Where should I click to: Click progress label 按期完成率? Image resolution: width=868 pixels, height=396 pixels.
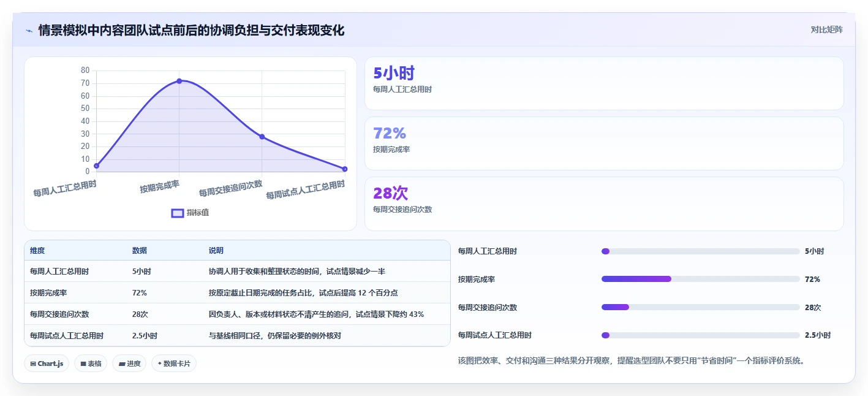click(x=477, y=280)
